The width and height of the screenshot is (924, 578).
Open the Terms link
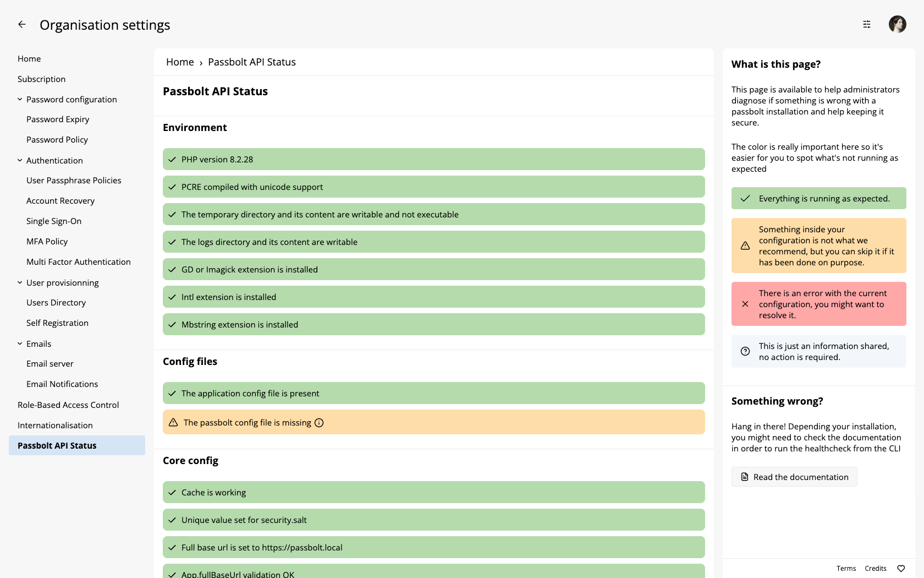tap(846, 569)
